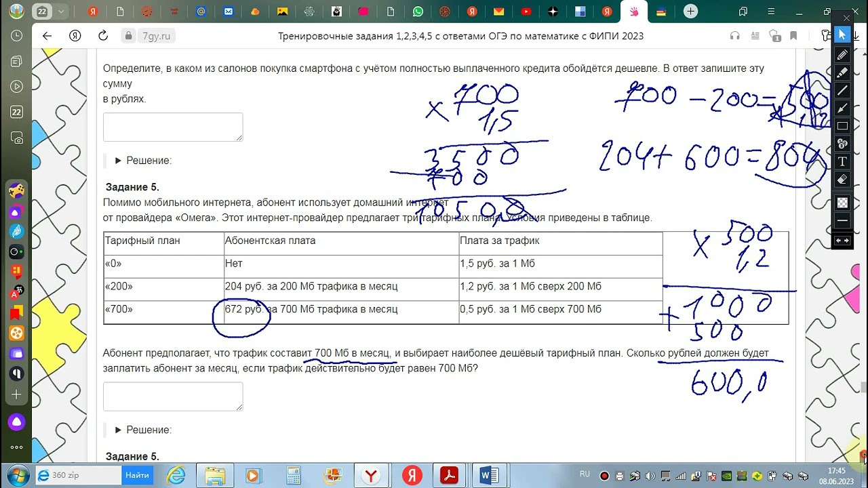
Task: Select the pencil drawing tool
Action: point(842,54)
